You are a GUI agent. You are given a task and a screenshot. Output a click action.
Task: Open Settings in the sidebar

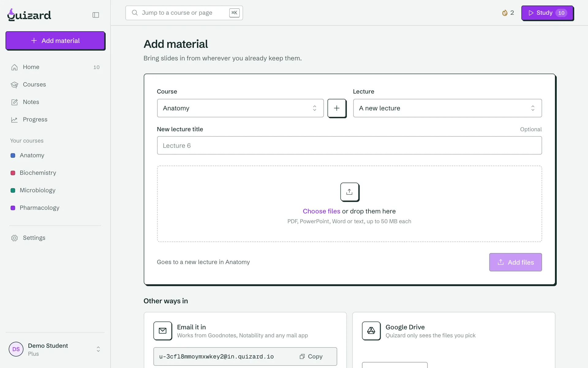point(55,238)
